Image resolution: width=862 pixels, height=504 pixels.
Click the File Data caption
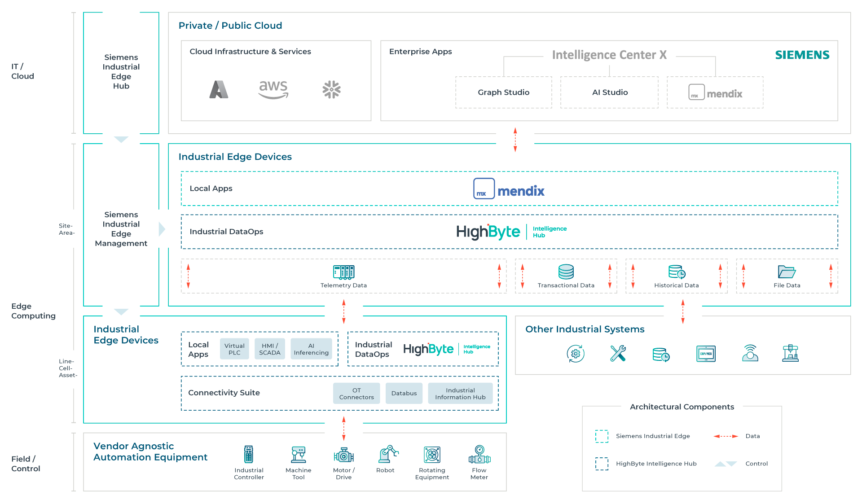[787, 285]
